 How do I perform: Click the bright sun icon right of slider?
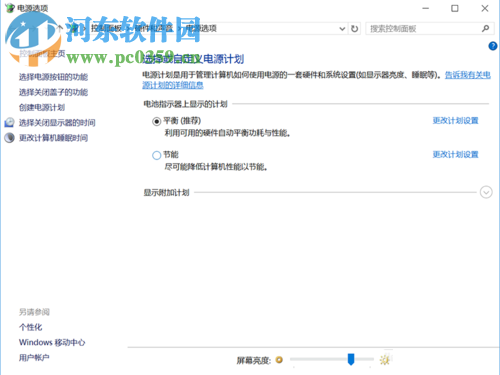(x=385, y=360)
